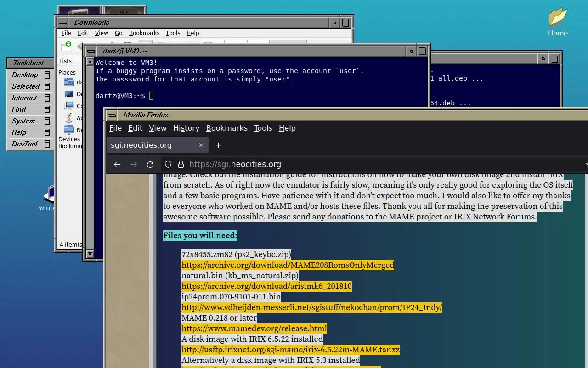Reload the sgi.neocities.org page

pyautogui.click(x=150, y=164)
